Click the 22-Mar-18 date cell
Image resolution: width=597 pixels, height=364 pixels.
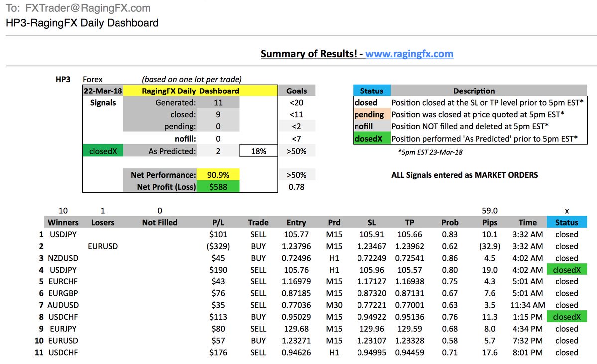coord(103,91)
